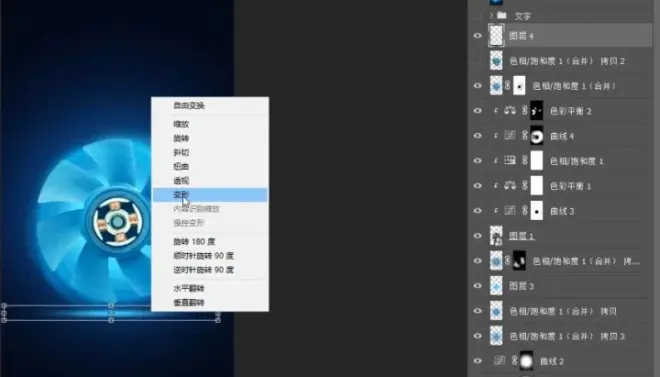Select layer named 色相/饱和度 1（合并）拷贝 3
This screenshot has width=660, height=377.
[567, 336]
